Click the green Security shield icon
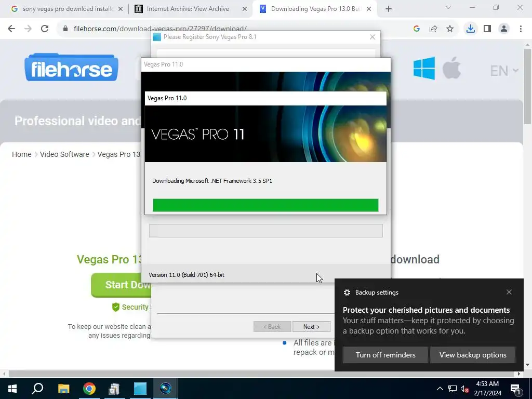 coord(116,307)
